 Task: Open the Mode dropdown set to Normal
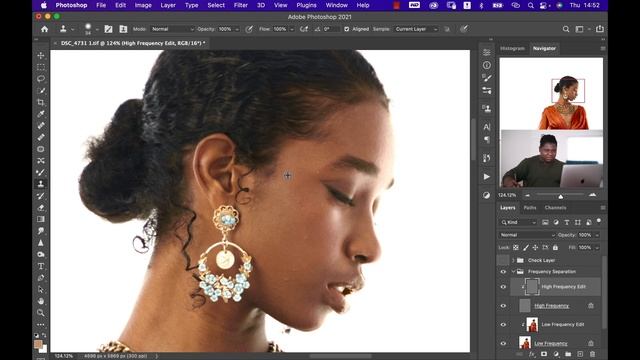coord(172,29)
